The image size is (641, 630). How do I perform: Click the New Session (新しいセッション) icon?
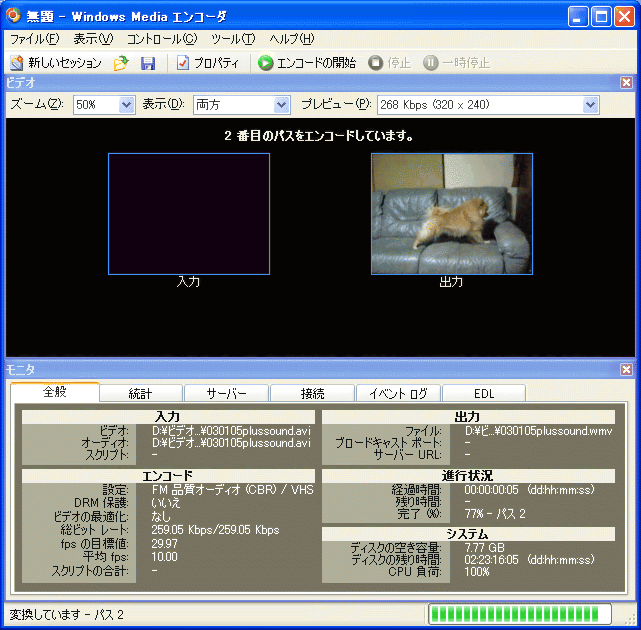click(16, 63)
